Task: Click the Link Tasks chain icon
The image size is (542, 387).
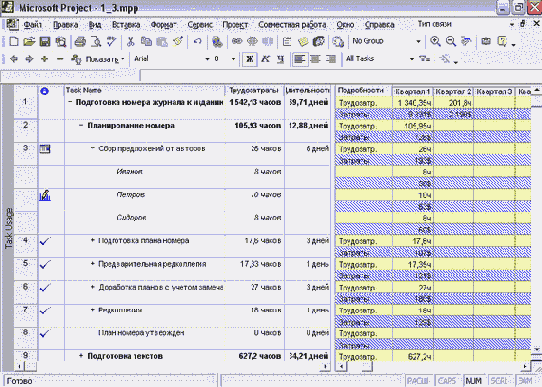Action: tap(237, 41)
